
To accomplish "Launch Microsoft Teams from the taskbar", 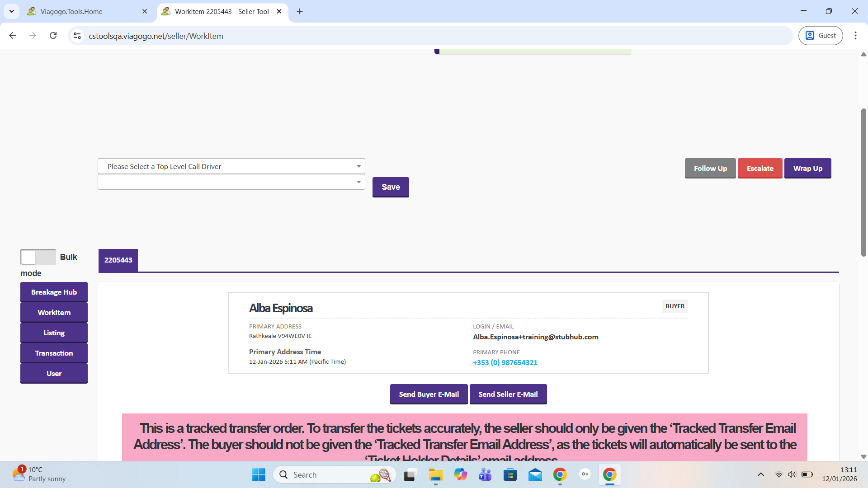I will 485,474.
